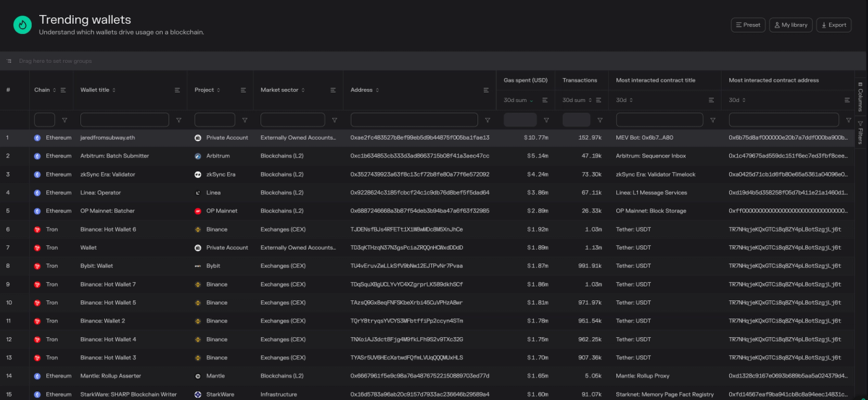Open Chain column menu icon
Viewport: 868px width, 400px height.
63,90
